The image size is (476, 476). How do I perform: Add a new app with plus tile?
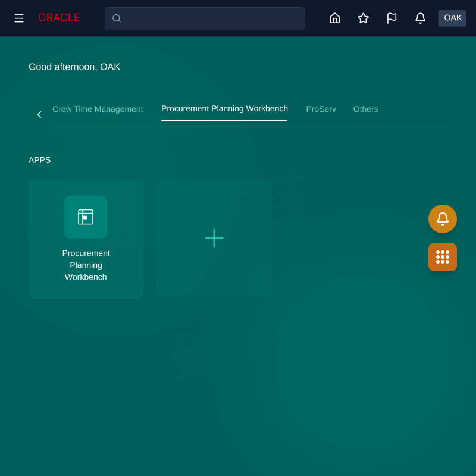tap(214, 238)
